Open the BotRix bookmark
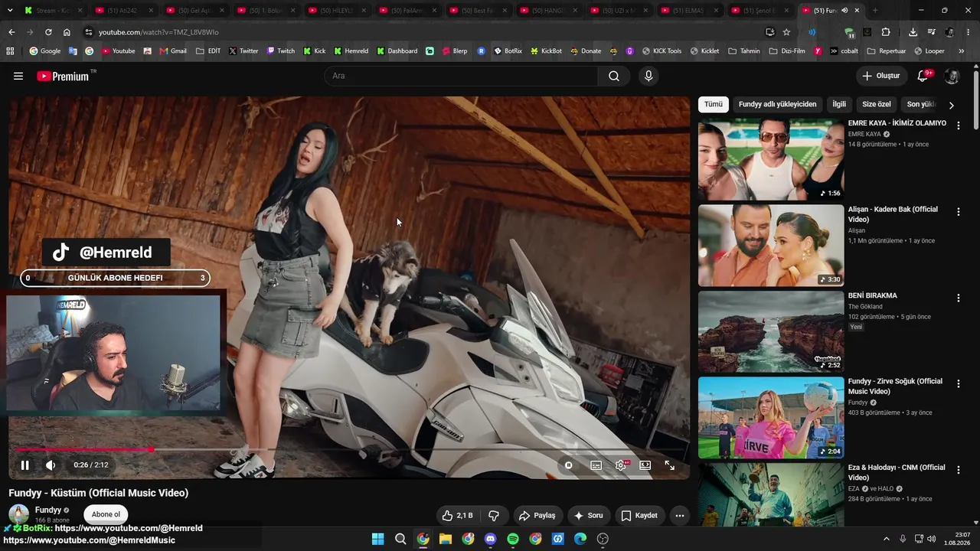 [x=508, y=51]
